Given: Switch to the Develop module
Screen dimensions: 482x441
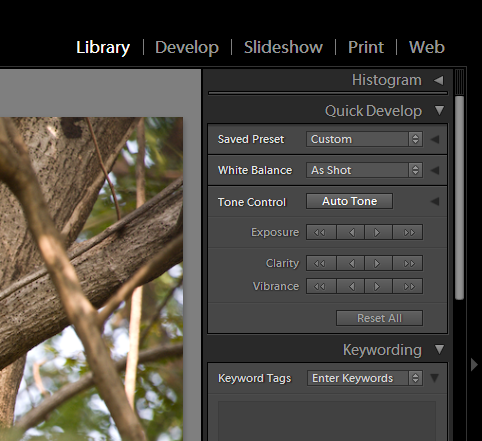Looking at the screenshot, I should (x=187, y=47).
